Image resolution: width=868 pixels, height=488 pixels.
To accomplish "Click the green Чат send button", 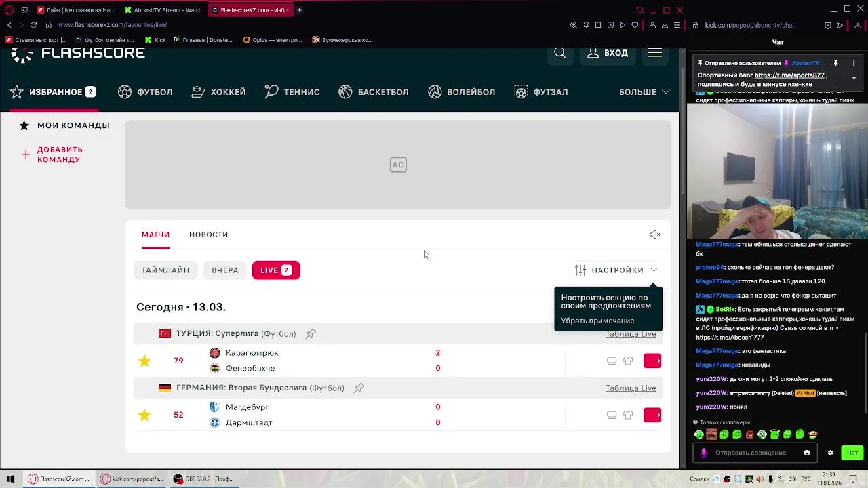I will [x=852, y=453].
